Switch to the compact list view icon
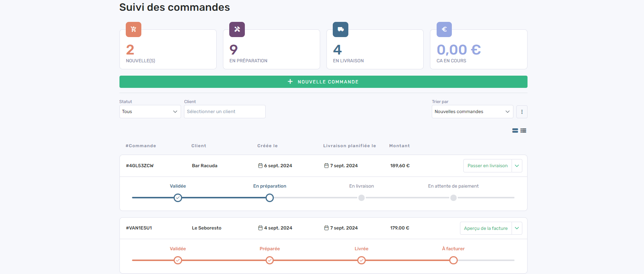 click(x=523, y=131)
